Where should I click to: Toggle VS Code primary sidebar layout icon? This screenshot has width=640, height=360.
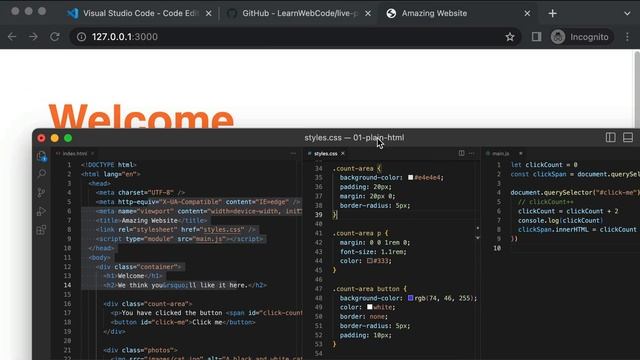pos(611,138)
